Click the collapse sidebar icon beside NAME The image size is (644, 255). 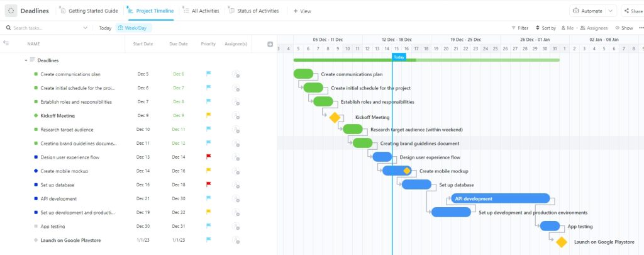click(6, 43)
